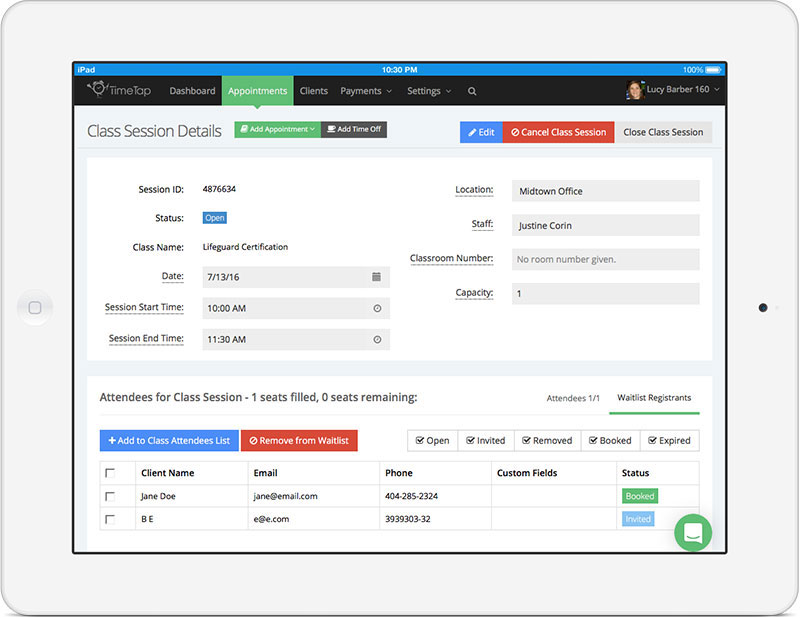Tap the iPad home button

pyautogui.click(x=35, y=308)
